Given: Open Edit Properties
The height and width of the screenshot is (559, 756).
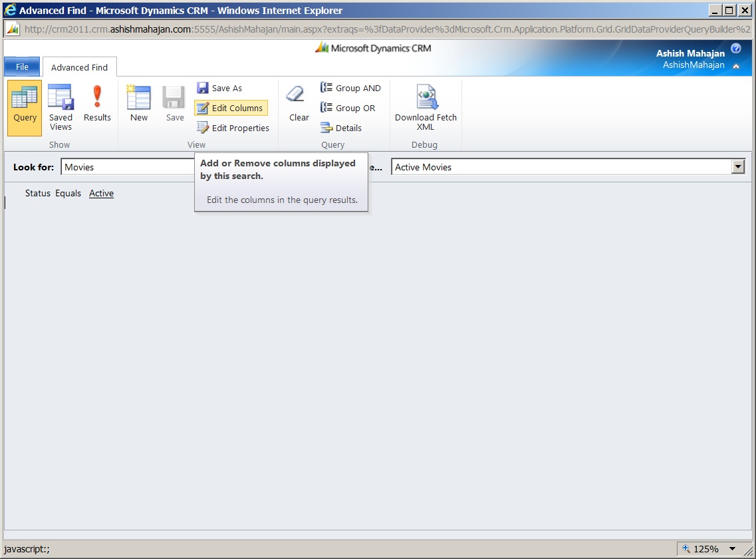Looking at the screenshot, I should 233,128.
